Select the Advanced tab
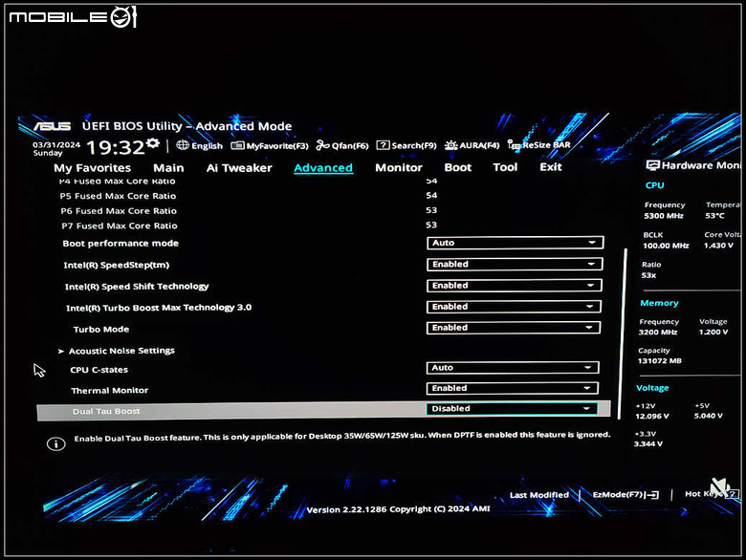Screen dimensions: 746x560 click(x=323, y=168)
